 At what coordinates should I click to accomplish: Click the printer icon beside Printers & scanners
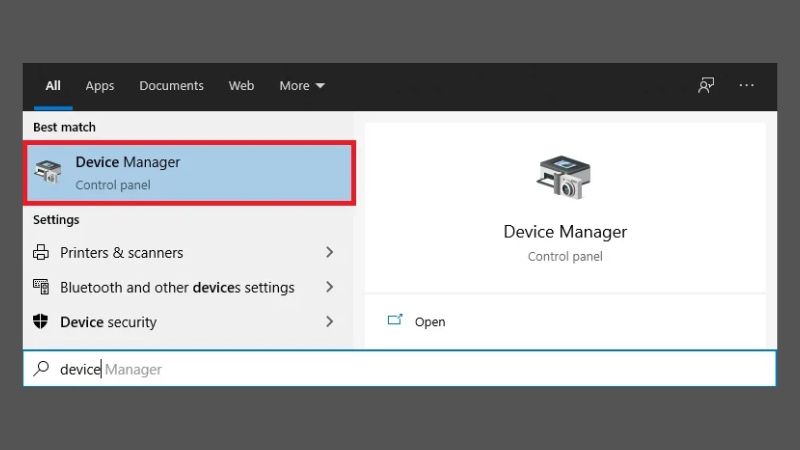click(41, 253)
